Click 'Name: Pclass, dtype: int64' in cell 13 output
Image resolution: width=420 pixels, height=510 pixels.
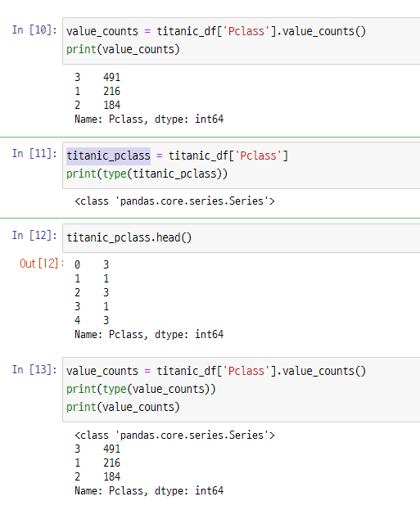pyautogui.click(x=149, y=491)
